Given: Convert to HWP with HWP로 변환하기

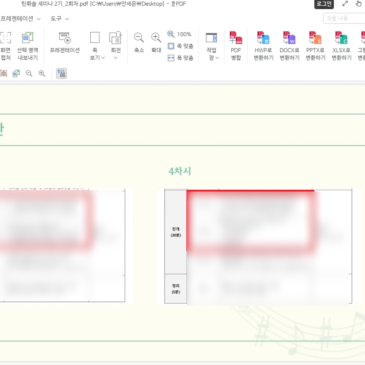Looking at the screenshot, I should [263, 46].
